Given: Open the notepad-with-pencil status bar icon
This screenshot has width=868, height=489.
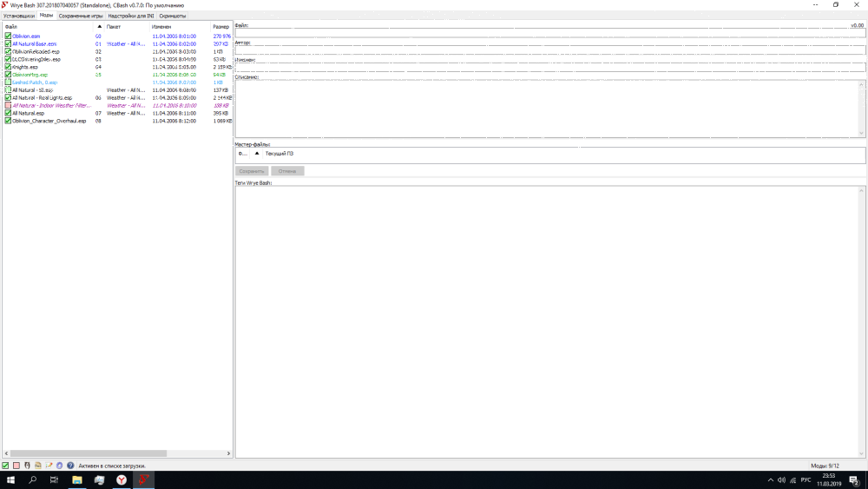Looking at the screenshot, I should pyautogui.click(x=49, y=466).
